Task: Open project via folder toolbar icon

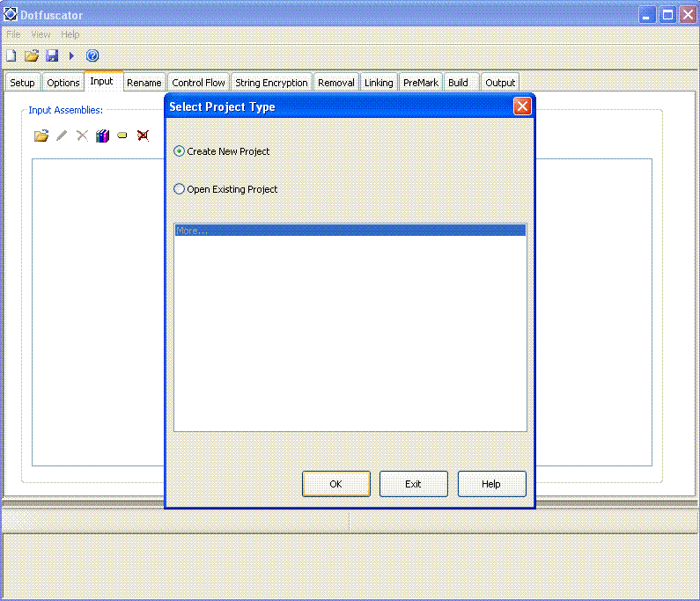Action: coord(32,55)
